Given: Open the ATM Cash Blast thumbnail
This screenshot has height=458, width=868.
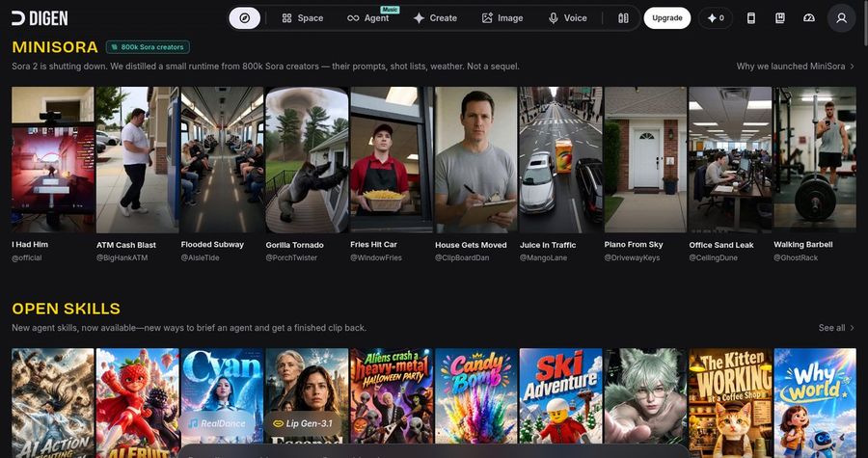Looking at the screenshot, I should (x=138, y=160).
